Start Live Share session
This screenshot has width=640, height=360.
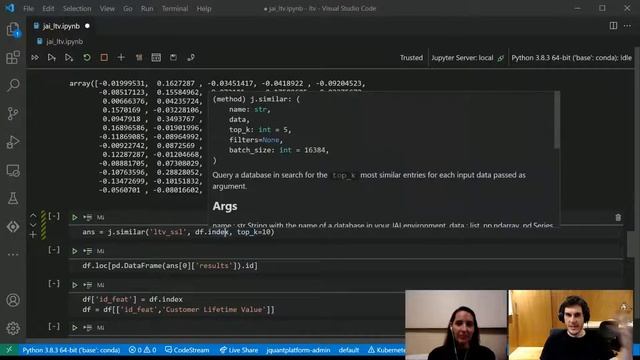click(x=238, y=350)
